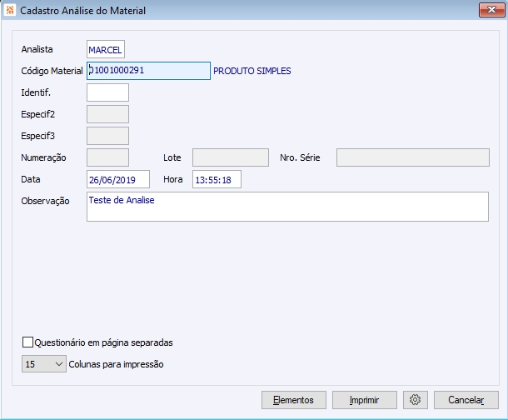Click the application icon in title bar
Image resolution: width=508 pixels, height=420 pixels.
tap(10, 10)
